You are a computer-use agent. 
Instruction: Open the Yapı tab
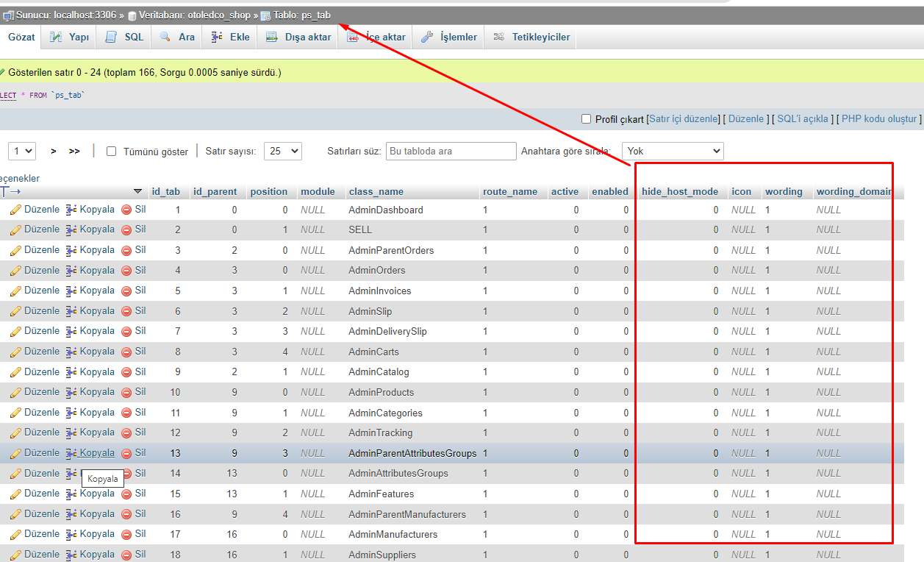tap(69, 37)
